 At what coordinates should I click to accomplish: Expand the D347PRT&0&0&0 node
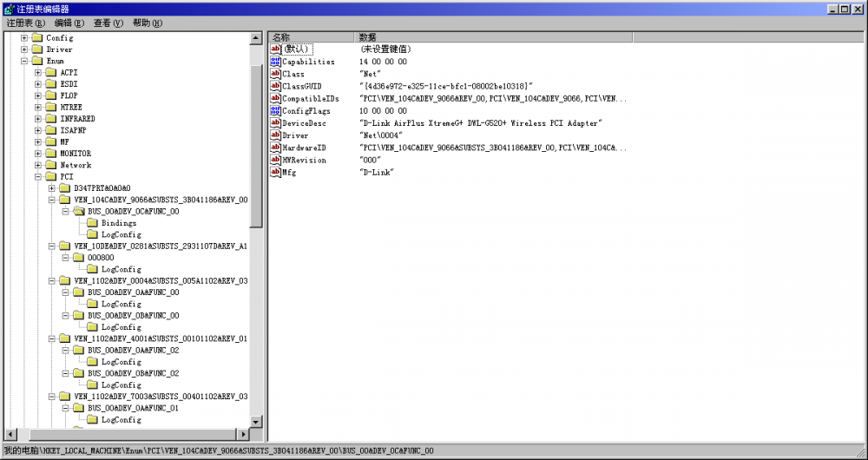[x=52, y=188]
